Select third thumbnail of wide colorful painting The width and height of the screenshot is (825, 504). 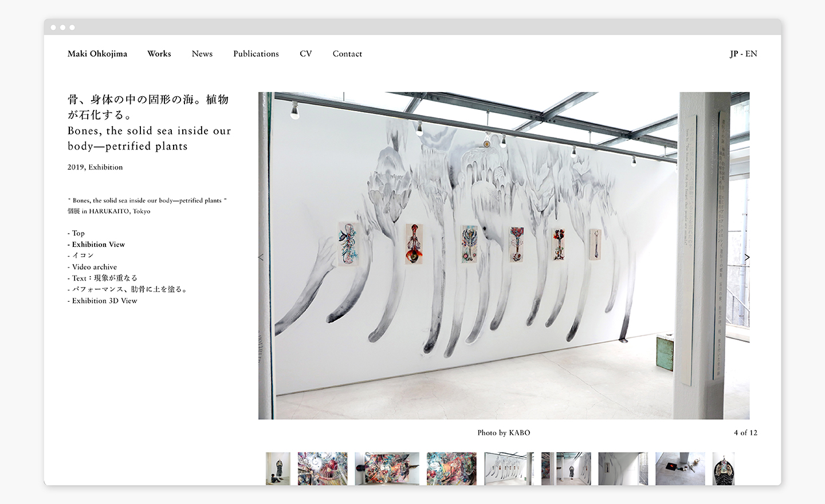click(x=387, y=468)
